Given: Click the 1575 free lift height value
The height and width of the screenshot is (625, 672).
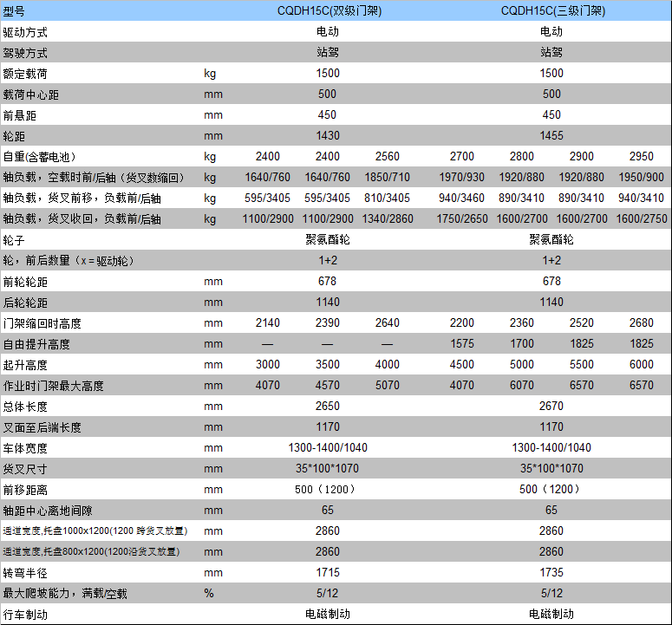Looking at the screenshot, I should click(462, 344).
